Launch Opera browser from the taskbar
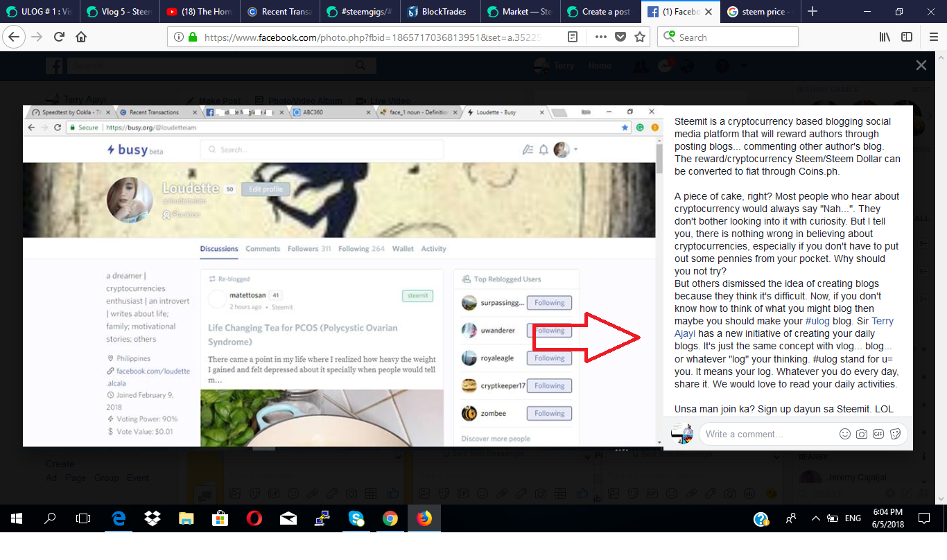947x560 pixels. [x=254, y=518]
